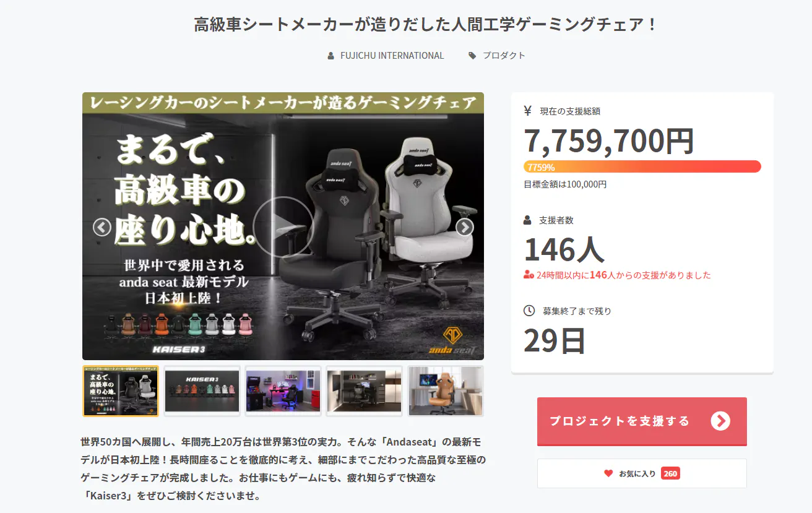Click the clock icon beside 募集終了まで残り
Screen dimensions: 812x513
point(529,311)
